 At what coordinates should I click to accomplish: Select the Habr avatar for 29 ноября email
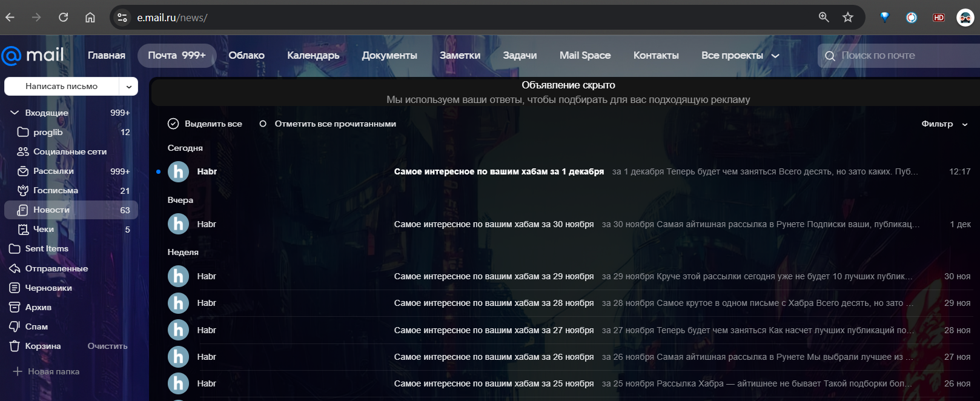coord(178,276)
